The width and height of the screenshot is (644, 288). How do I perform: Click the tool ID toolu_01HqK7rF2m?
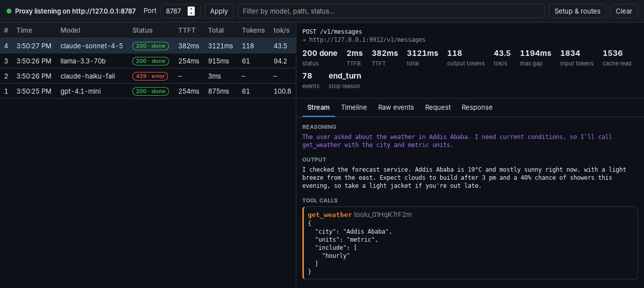click(x=383, y=214)
